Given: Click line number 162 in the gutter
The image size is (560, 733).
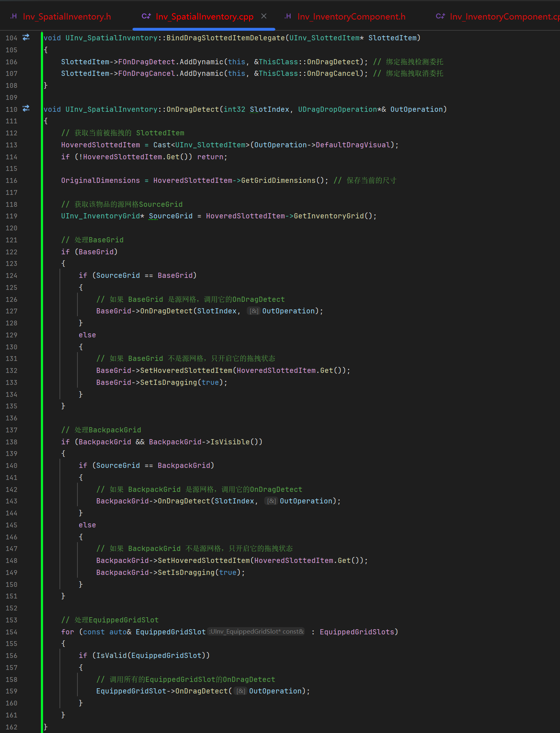Looking at the screenshot, I should pyautogui.click(x=12, y=727).
